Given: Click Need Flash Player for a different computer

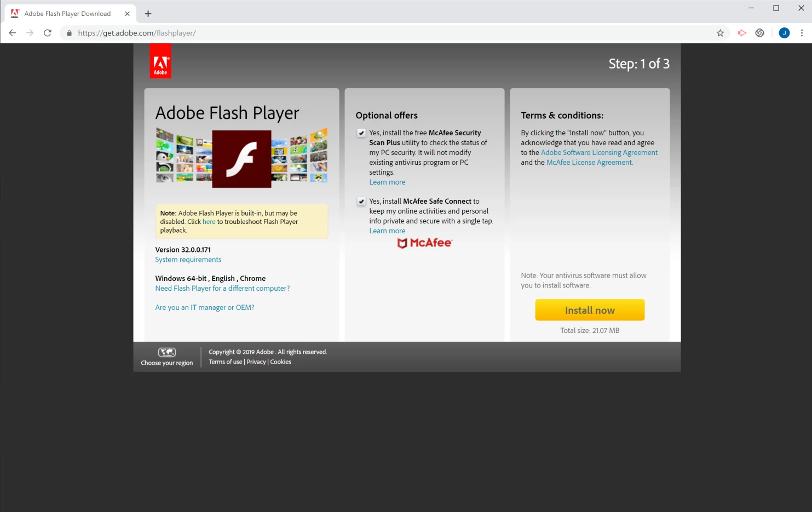Looking at the screenshot, I should 222,289.
